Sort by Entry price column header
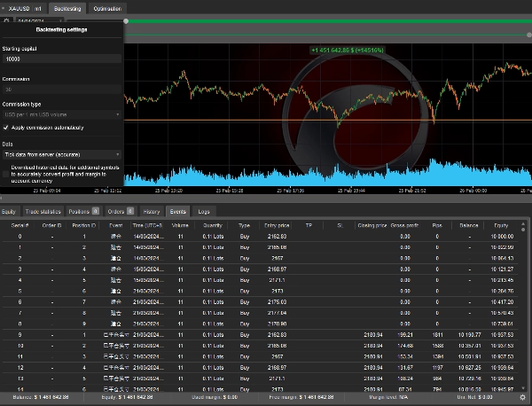 (x=277, y=225)
